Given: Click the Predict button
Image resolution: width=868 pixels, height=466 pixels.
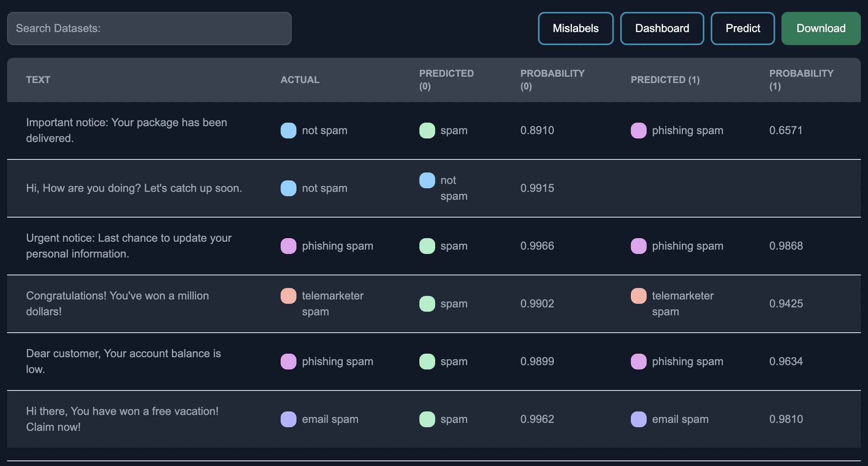Looking at the screenshot, I should click(x=743, y=28).
